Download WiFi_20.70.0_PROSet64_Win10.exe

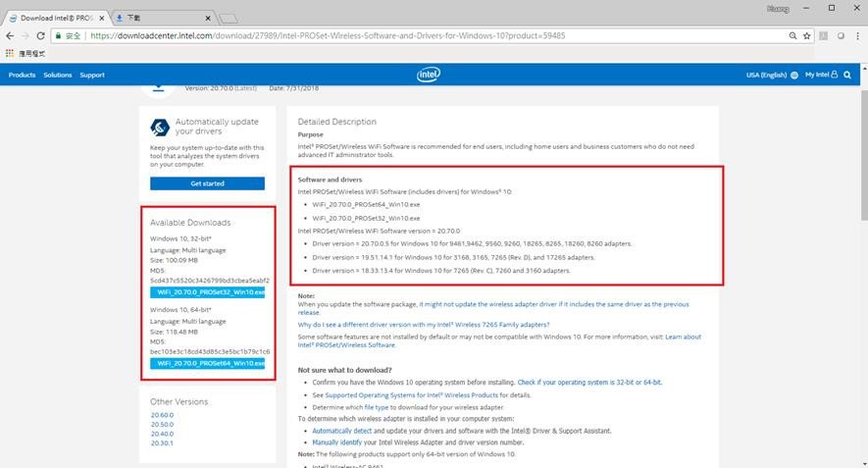click(x=208, y=363)
